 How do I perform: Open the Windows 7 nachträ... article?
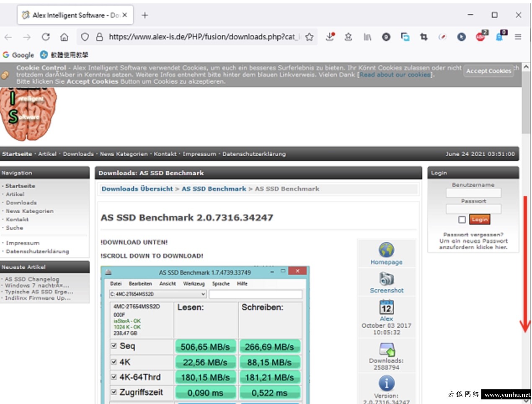(x=37, y=285)
